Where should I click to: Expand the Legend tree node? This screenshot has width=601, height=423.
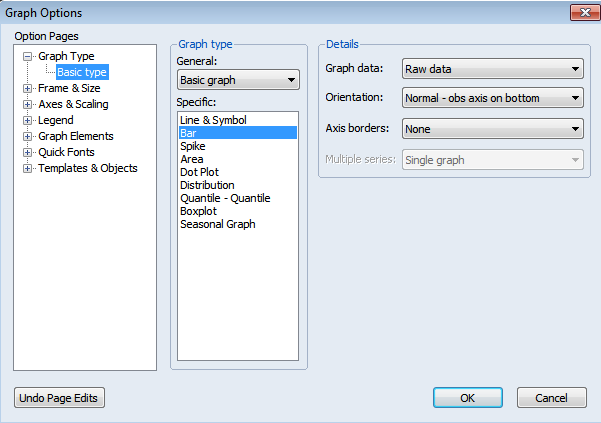point(28,120)
